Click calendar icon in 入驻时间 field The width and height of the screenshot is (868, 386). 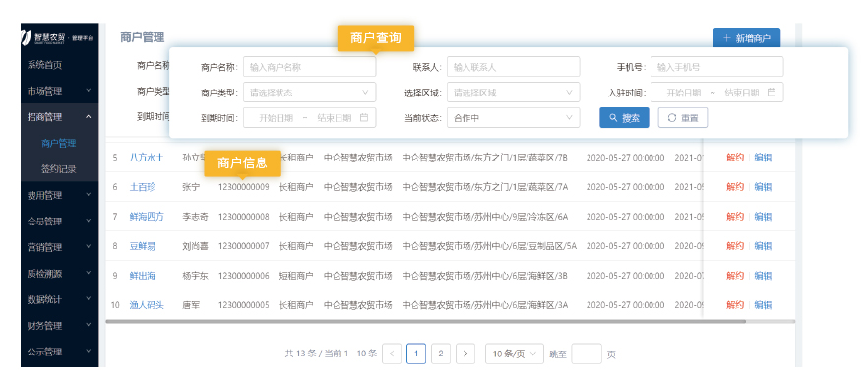[772, 93]
